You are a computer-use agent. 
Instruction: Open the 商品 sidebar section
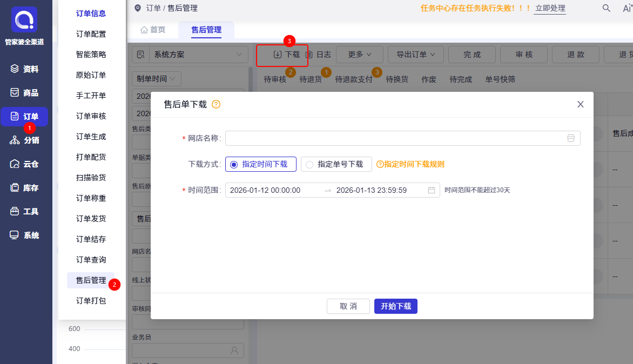(x=24, y=93)
